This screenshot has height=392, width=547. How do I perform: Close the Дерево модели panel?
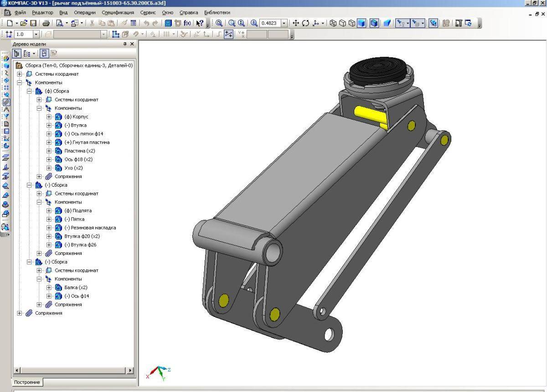coord(132,44)
